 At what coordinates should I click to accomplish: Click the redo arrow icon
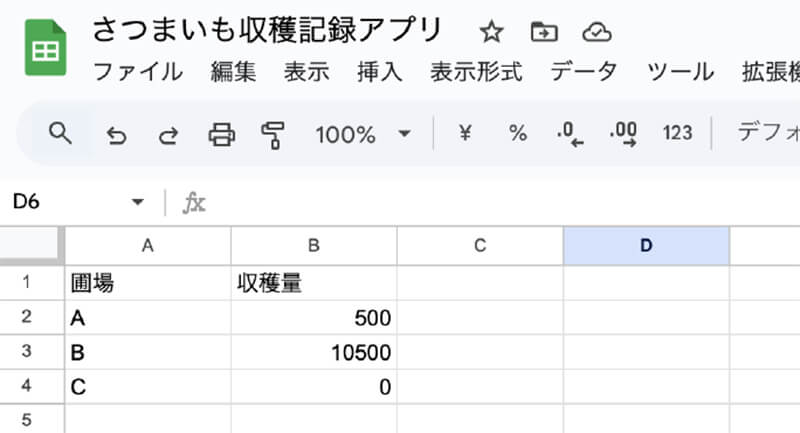(x=168, y=134)
